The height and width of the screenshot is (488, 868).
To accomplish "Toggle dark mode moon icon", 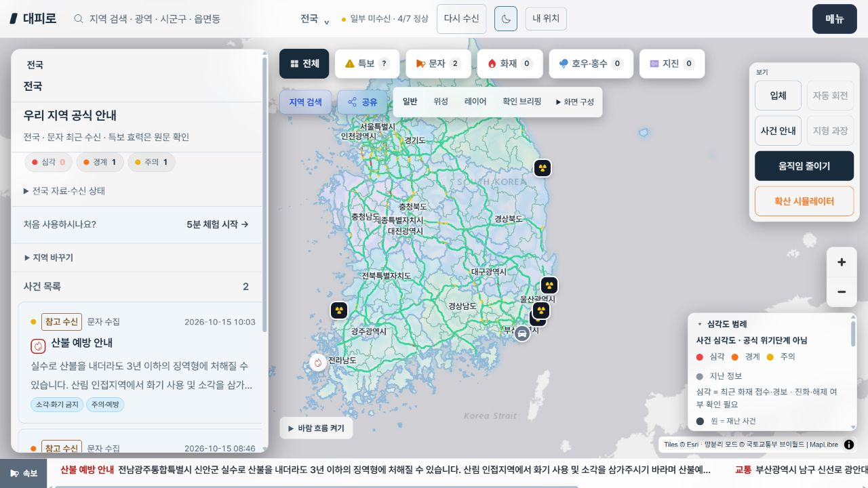I will pyautogui.click(x=506, y=19).
